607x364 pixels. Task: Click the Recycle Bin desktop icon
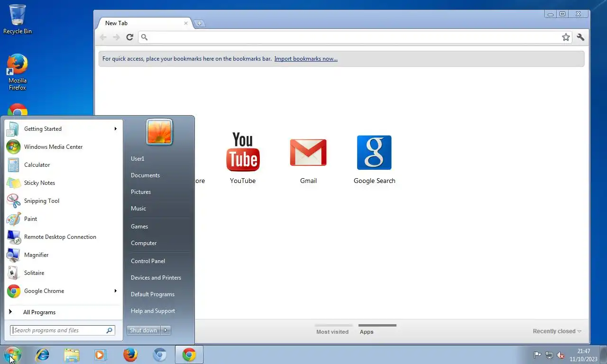click(x=18, y=19)
